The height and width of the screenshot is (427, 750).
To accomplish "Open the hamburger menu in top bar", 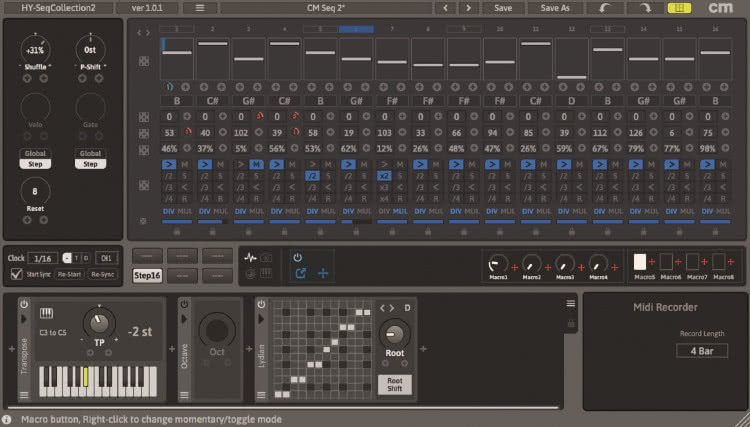I will (200, 7).
